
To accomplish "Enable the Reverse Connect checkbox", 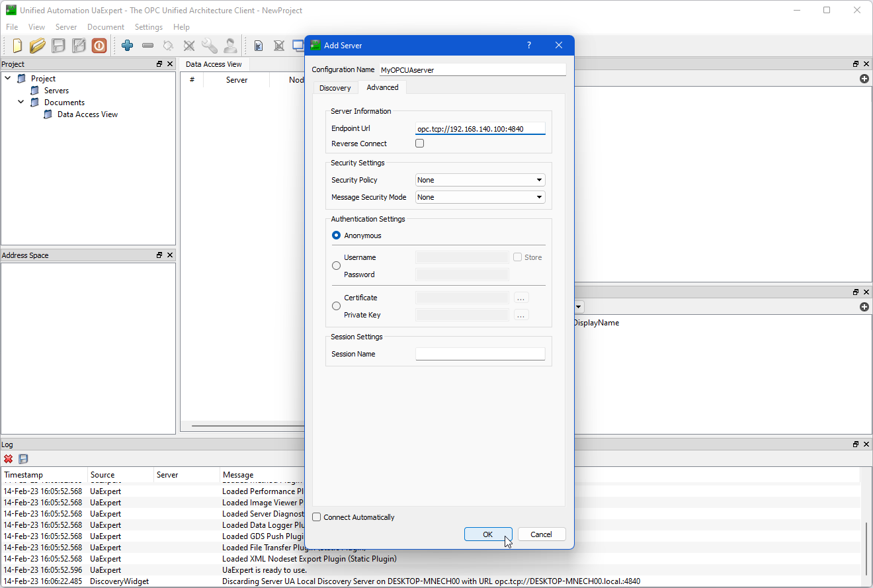I will tap(419, 144).
